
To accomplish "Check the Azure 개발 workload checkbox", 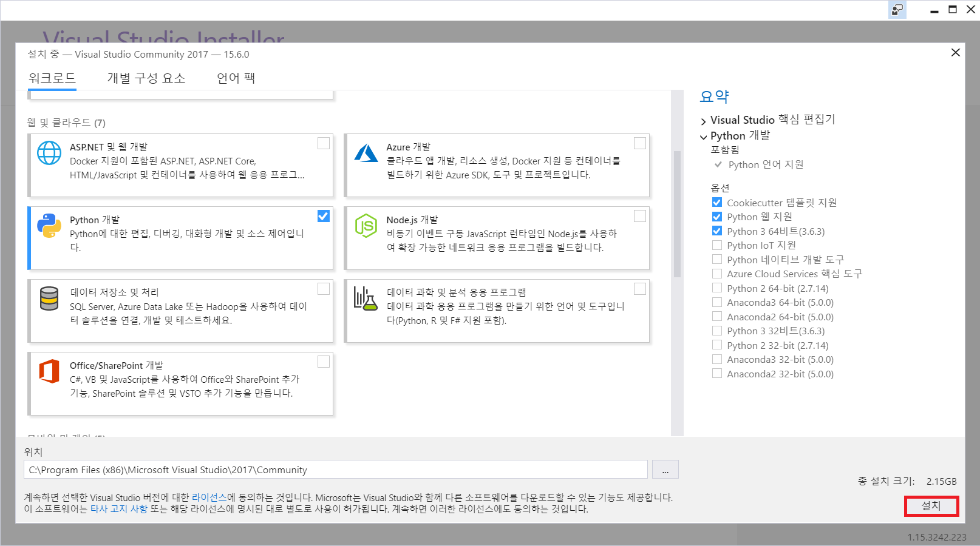I will tap(640, 143).
